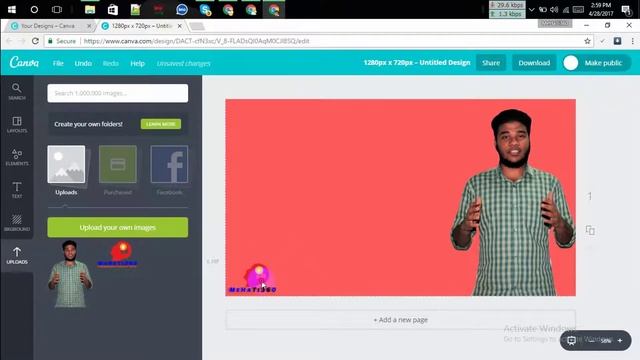Zoom in with the plus icon

tap(620, 340)
